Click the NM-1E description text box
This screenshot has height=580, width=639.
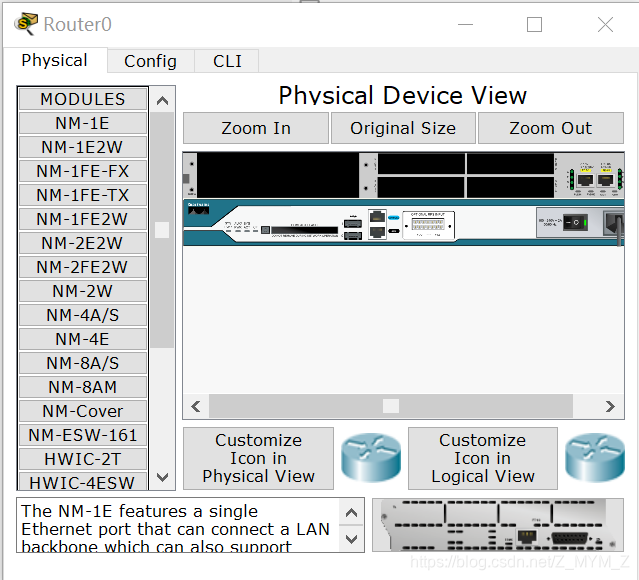(178, 525)
